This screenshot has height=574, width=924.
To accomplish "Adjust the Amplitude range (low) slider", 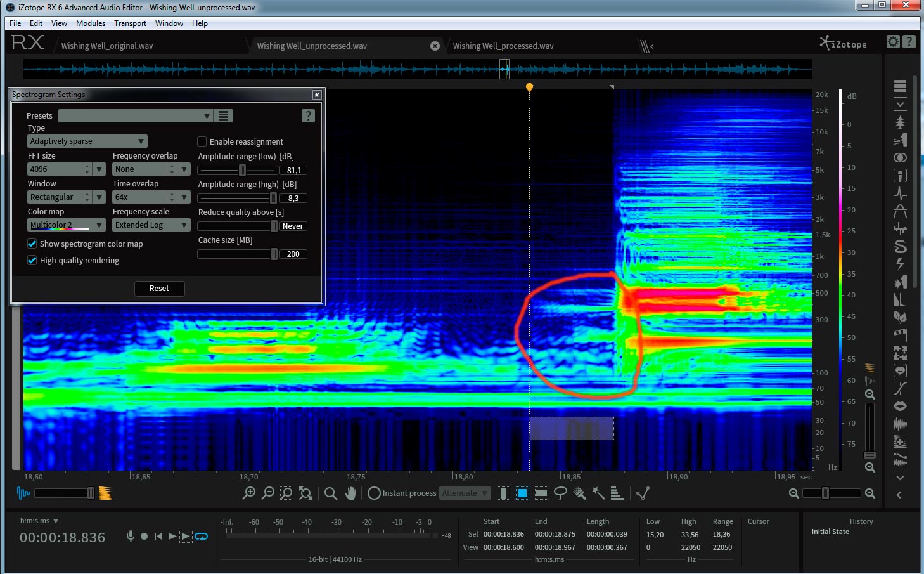I will pos(242,170).
